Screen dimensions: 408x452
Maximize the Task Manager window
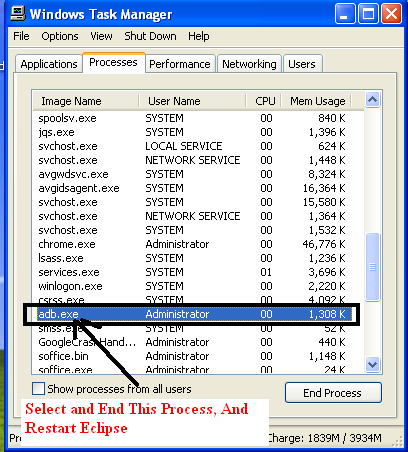tap(368, 14)
